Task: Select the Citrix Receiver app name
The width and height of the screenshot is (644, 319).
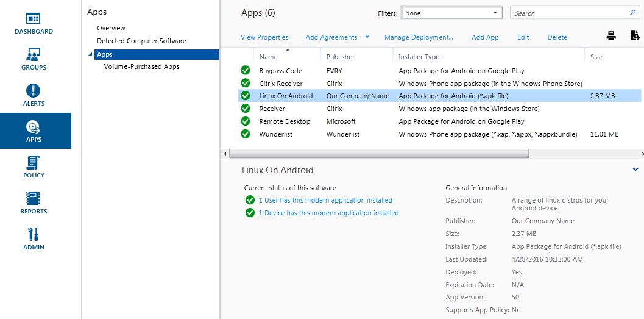Action: pos(281,84)
